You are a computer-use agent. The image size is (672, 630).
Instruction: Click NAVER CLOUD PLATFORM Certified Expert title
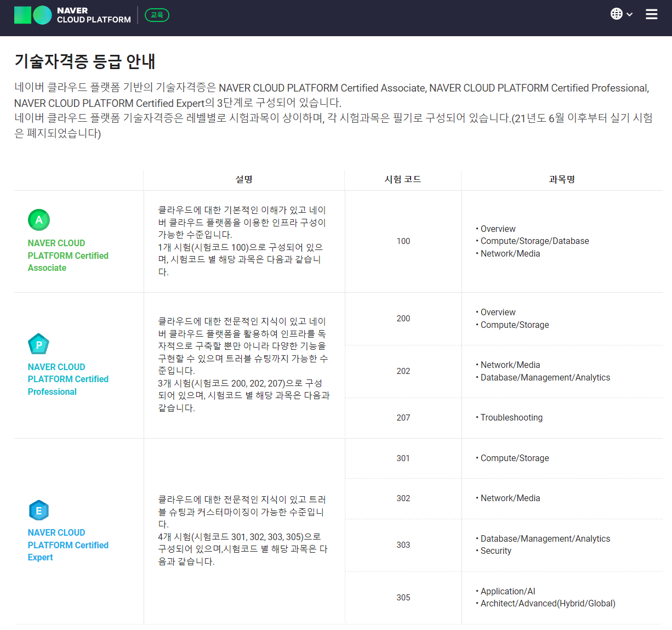coord(68,545)
